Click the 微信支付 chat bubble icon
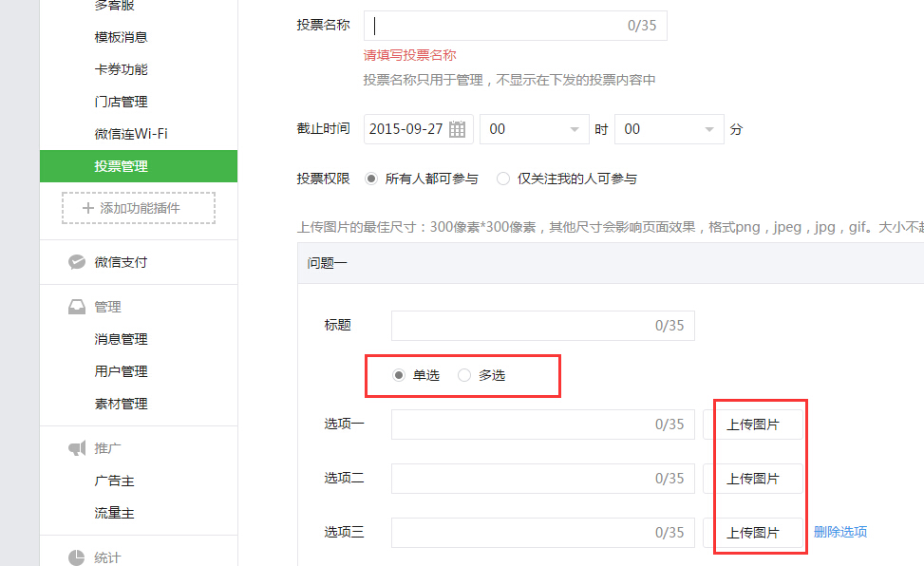 pos(77,262)
